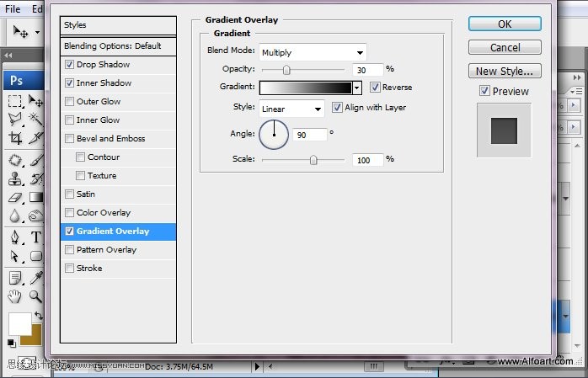Enable the Outer Glow effect checkbox

pos(69,102)
